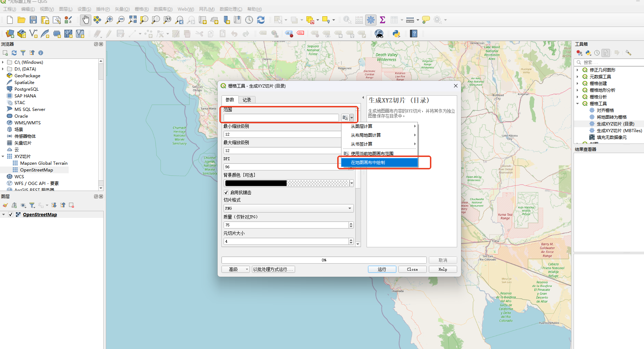Collapse the XYZ切片 browser node
Viewport: 644px width, 349px height.
point(3,156)
